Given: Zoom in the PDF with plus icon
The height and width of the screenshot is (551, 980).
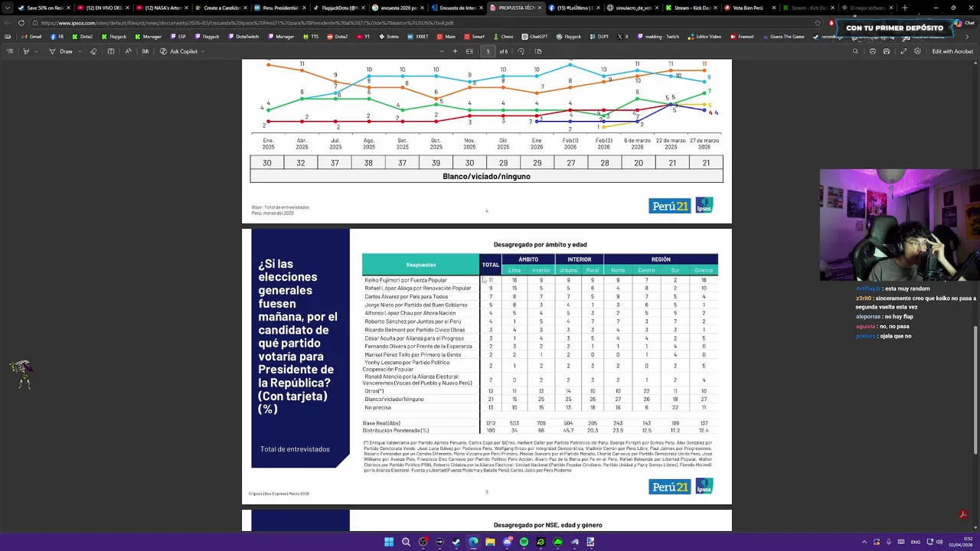Looking at the screenshot, I should [x=455, y=51].
